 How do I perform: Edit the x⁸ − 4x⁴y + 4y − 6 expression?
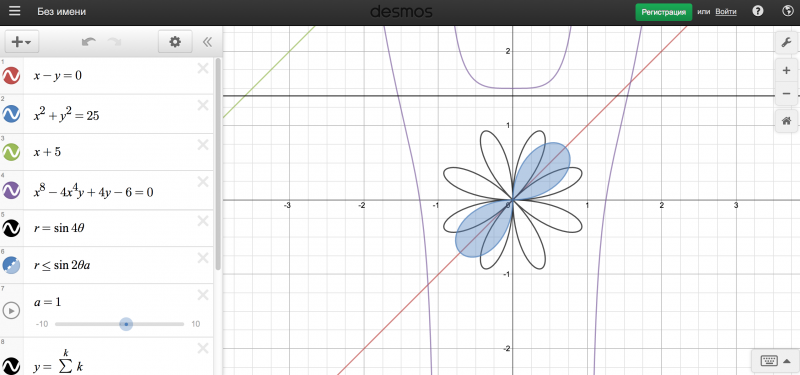[93, 192]
